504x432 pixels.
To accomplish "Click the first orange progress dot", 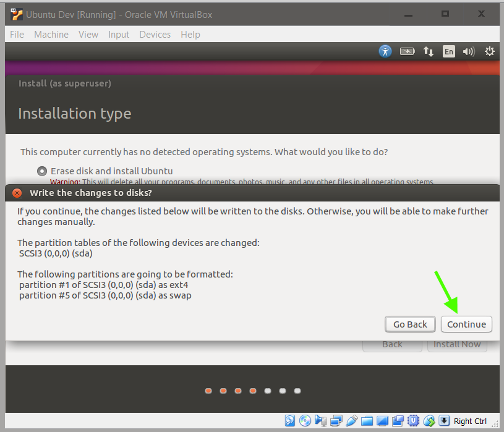I will 208,391.
